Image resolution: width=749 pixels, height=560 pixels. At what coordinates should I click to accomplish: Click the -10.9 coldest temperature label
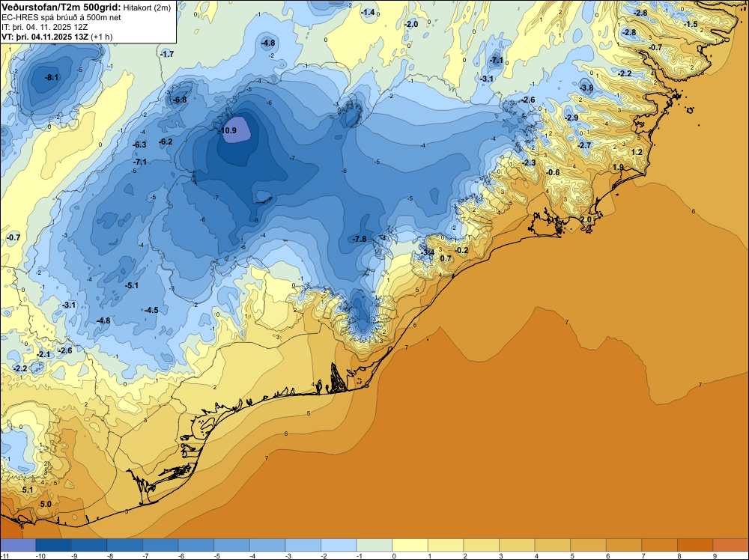pos(228,130)
